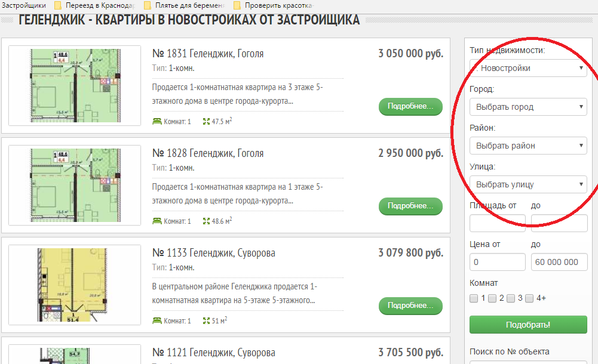Click the green 'Подобрать!' search button
This screenshot has width=598, height=364.
point(528,325)
